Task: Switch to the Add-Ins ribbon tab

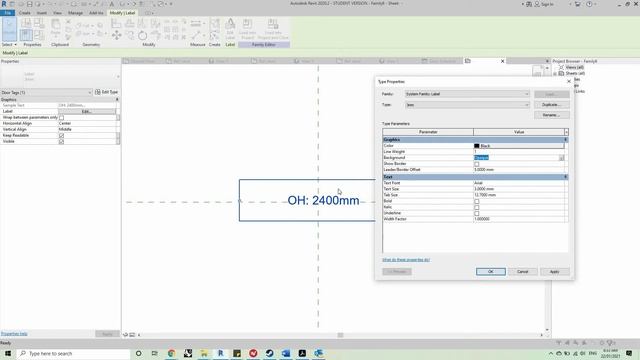Action: 96,13
